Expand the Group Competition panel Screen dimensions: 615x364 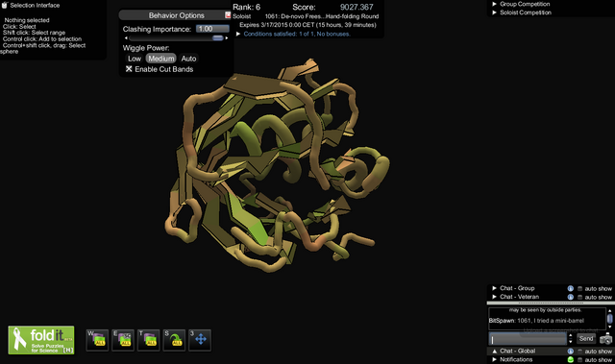coord(494,4)
